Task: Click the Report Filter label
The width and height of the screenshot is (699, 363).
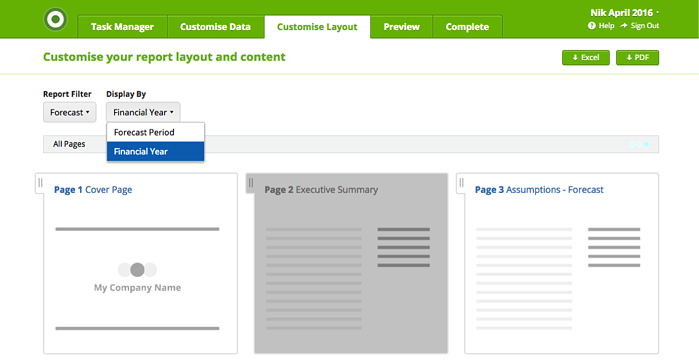Action: pos(67,94)
